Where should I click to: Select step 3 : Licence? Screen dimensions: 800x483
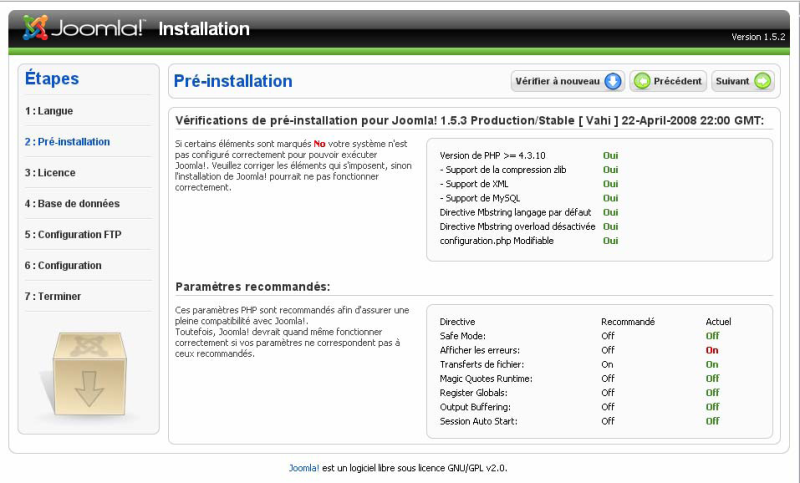50,172
